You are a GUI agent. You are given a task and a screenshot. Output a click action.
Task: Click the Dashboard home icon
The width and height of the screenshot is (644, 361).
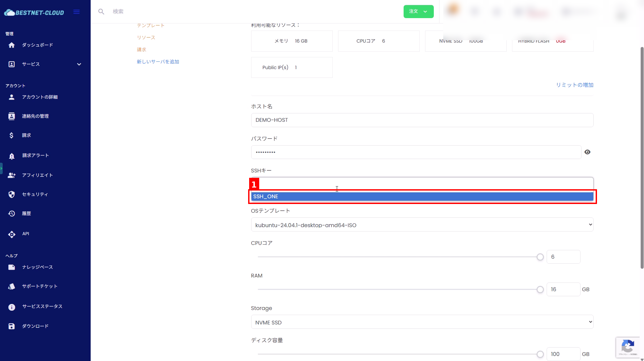[x=12, y=45]
